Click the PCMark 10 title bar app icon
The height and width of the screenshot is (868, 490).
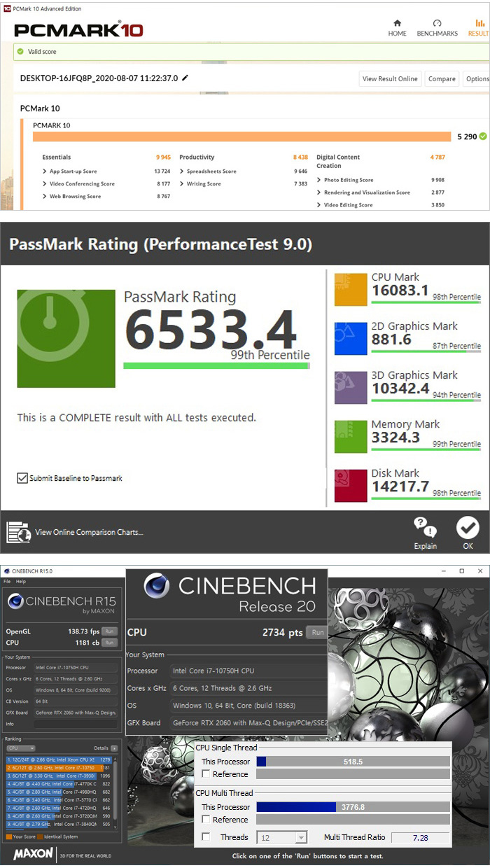coord(7,9)
